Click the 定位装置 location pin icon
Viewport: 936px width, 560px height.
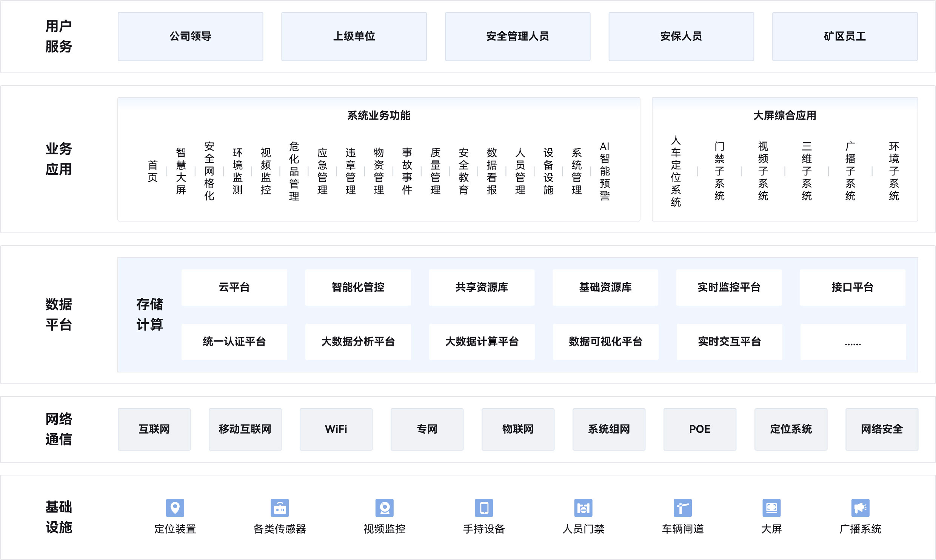pyautogui.click(x=175, y=508)
